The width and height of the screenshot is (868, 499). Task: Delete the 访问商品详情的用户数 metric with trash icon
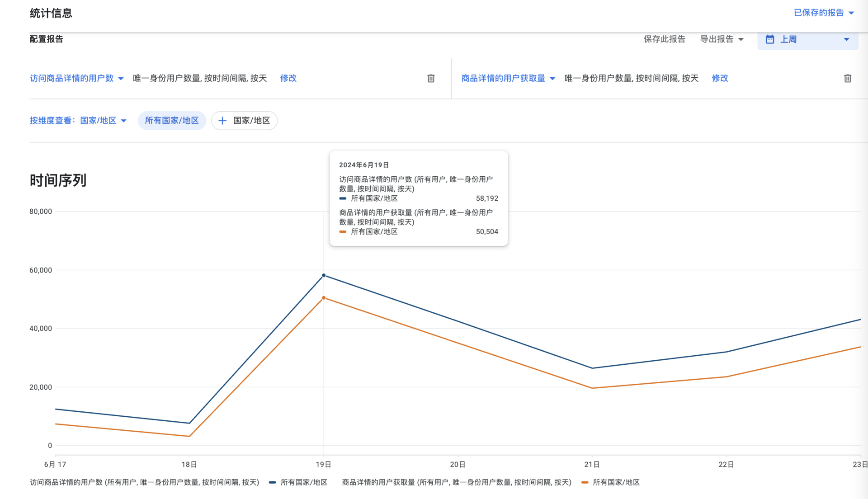tap(431, 78)
